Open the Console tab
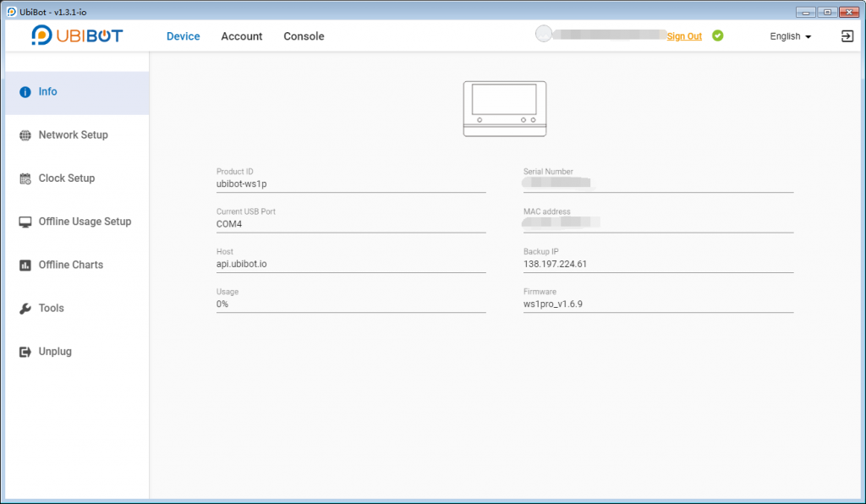866x504 pixels. point(304,36)
